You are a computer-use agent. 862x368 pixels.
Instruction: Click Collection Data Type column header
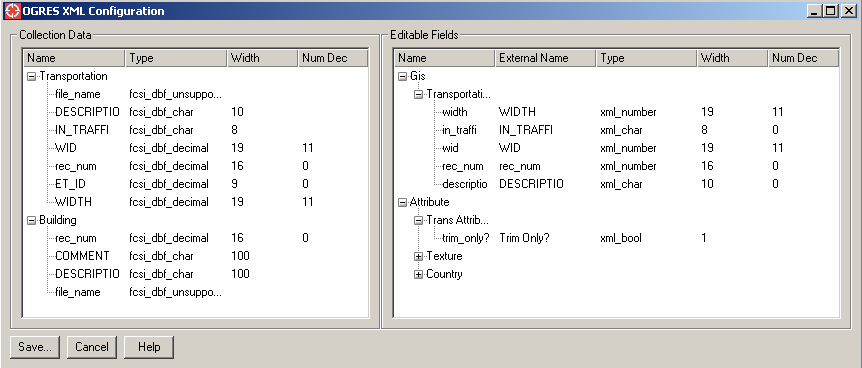[176, 58]
